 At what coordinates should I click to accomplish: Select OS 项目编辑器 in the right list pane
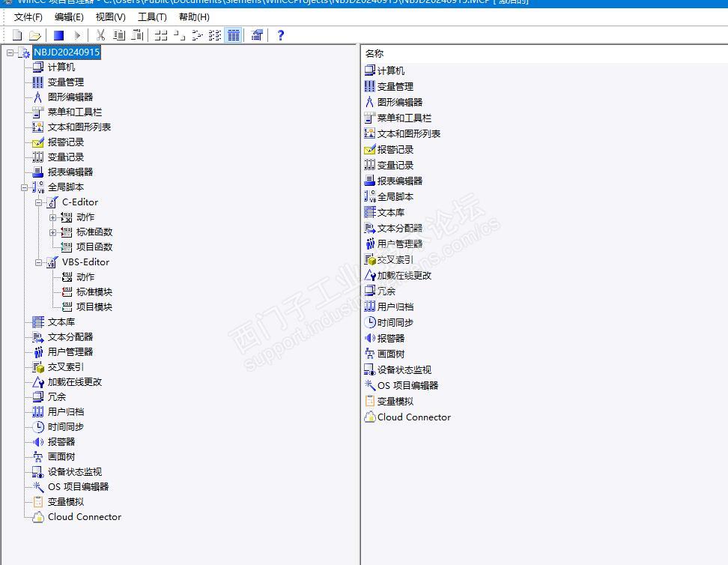[408, 386]
